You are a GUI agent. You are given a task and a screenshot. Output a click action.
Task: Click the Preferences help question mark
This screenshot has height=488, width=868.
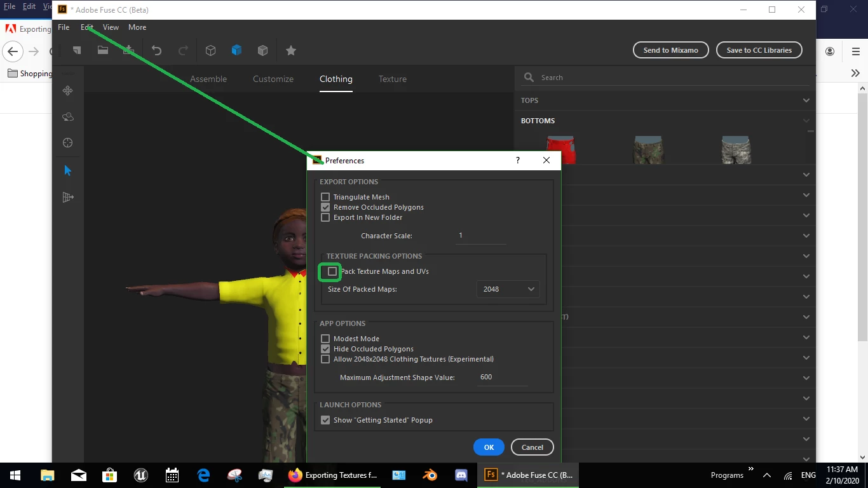(518, 161)
